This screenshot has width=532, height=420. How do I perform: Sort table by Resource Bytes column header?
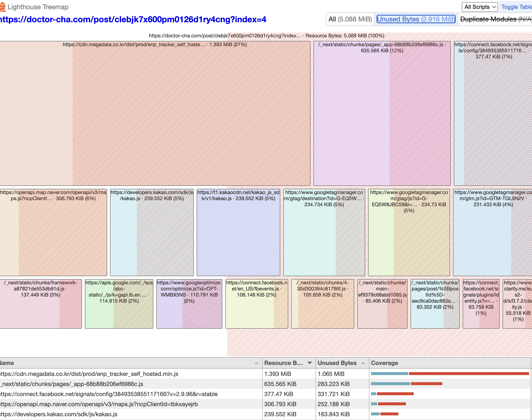tap(289, 363)
